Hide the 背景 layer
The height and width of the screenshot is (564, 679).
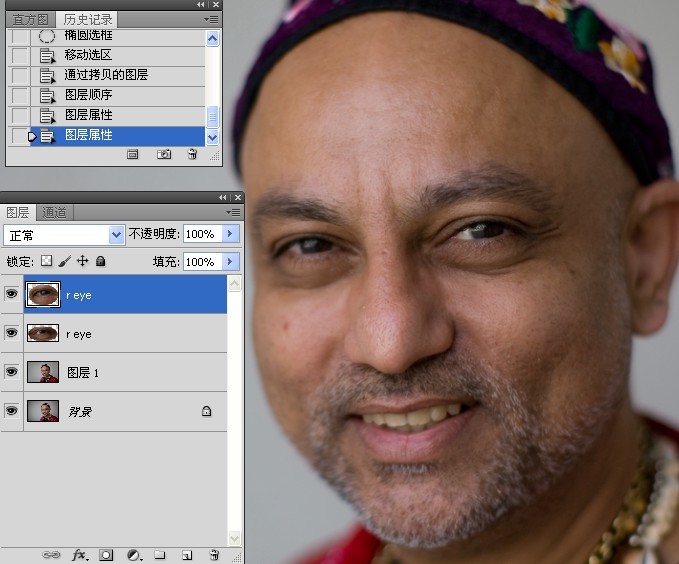coord(11,410)
